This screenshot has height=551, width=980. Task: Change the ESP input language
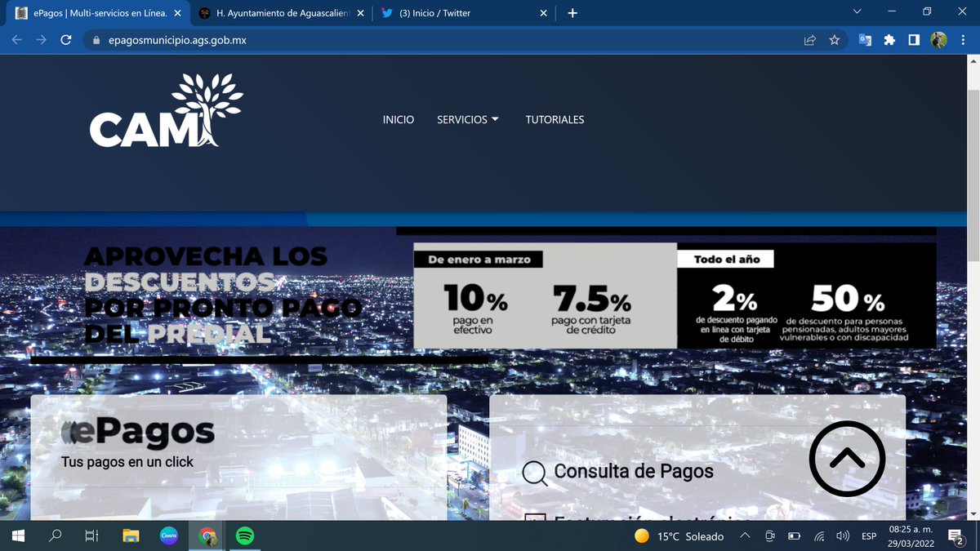click(x=869, y=536)
